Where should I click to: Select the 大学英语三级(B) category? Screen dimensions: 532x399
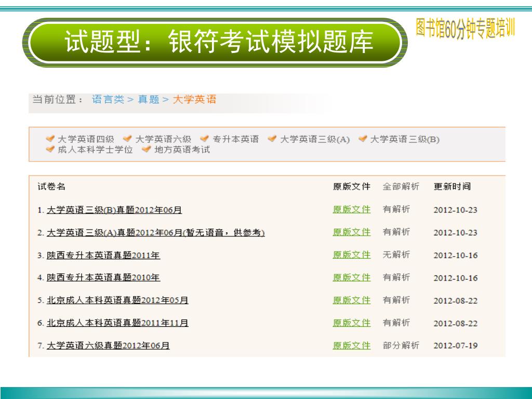(405, 139)
